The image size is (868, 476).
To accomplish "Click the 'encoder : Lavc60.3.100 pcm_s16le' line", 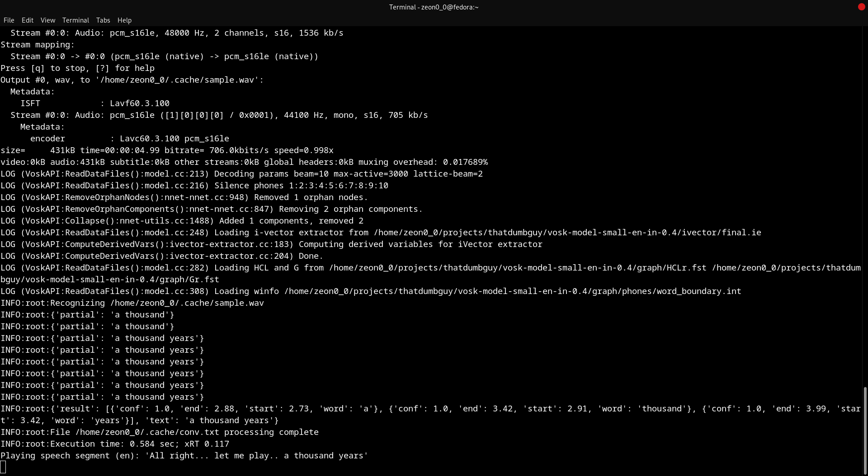I will [130, 139].
